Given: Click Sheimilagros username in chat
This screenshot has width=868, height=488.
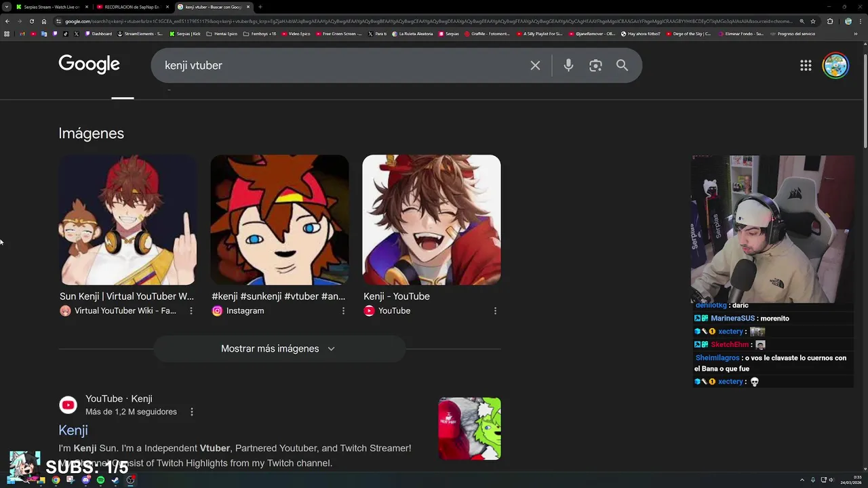Looking at the screenshot, I should (717, 358).
